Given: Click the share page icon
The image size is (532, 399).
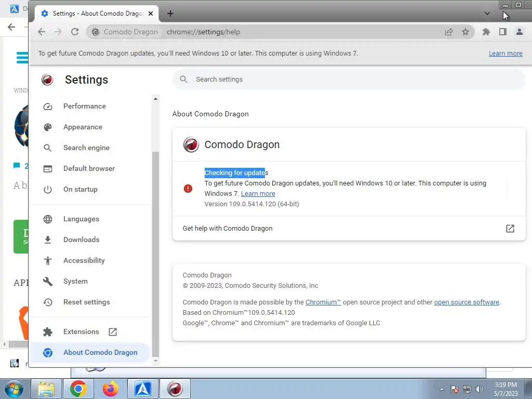Looking at the screenshot, I should point(449,32).
